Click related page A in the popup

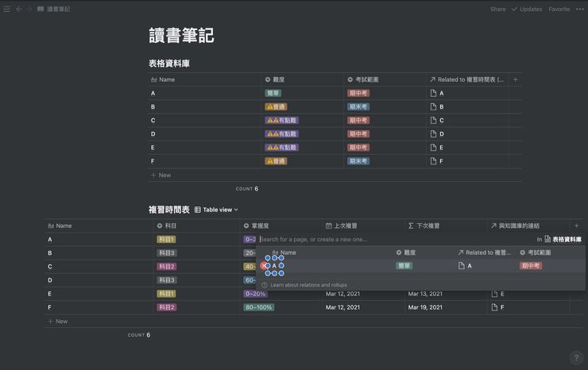[x=465, y=266]
